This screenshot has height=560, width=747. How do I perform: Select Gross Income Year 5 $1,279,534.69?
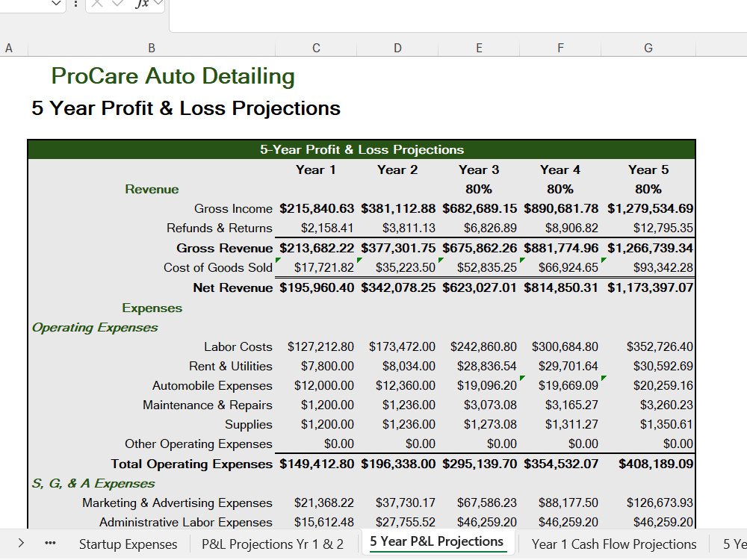click(650, 208)
